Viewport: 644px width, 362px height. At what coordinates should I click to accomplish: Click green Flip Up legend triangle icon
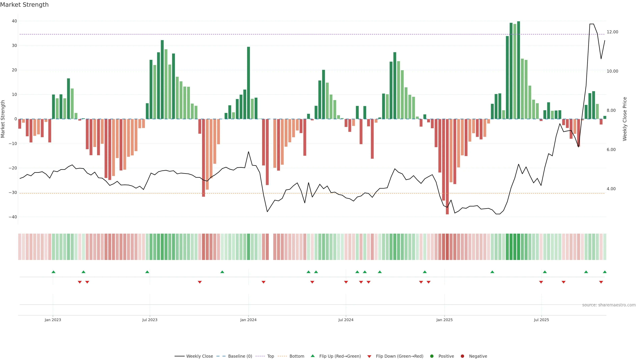coord(312,356)
